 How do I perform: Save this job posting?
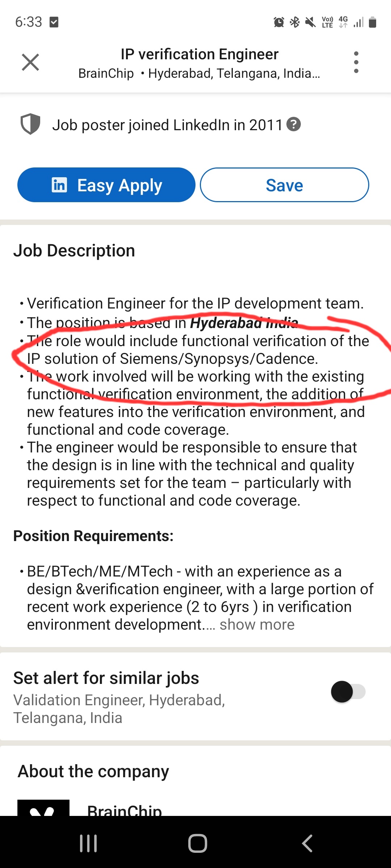pos(284,185)
